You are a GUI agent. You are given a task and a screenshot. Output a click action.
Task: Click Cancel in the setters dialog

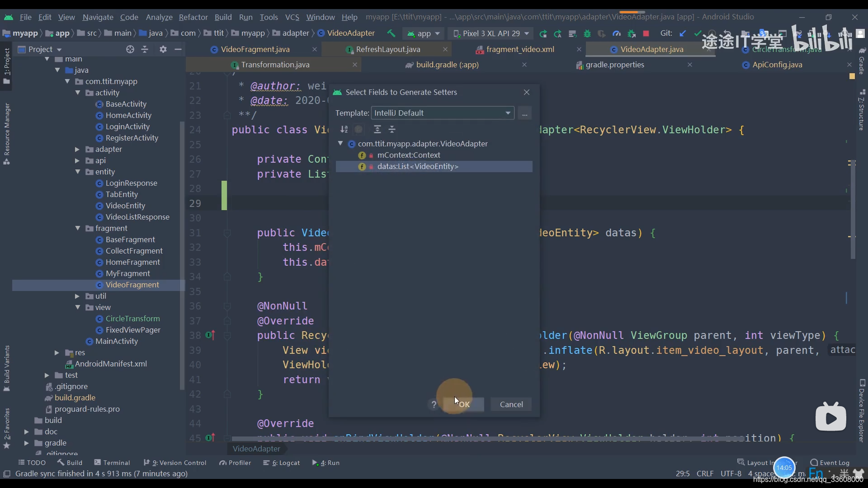tap(511, 404)
